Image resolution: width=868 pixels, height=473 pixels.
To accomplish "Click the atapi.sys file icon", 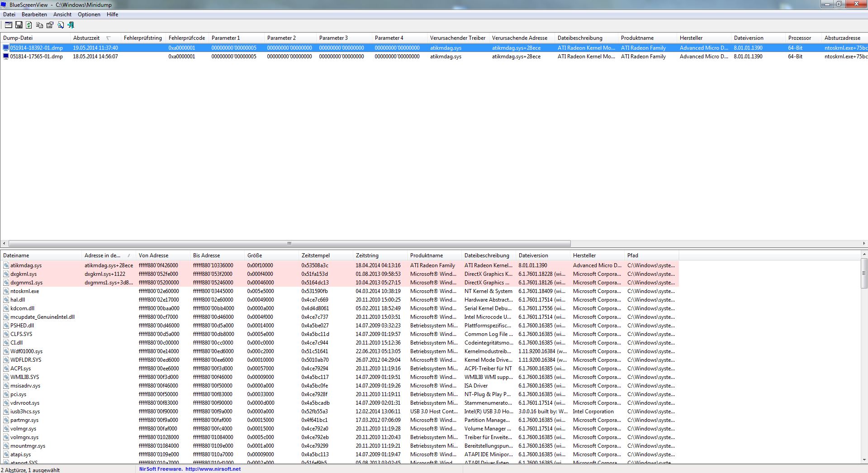I will [6, 454].
